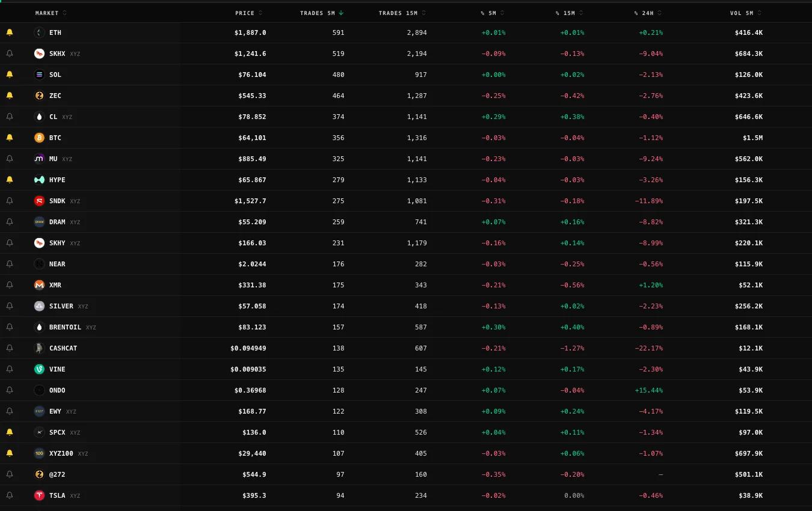Screen dimensions: 812x511
Task: Open the XYZ100 market name
Action: click(61, 453)
